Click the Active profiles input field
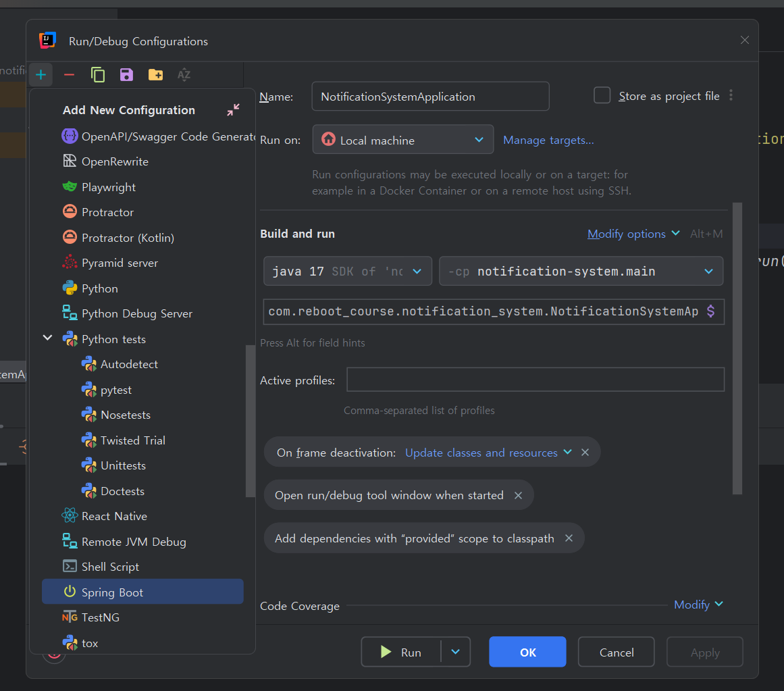 pyautogui.click(x=535, y=380)
